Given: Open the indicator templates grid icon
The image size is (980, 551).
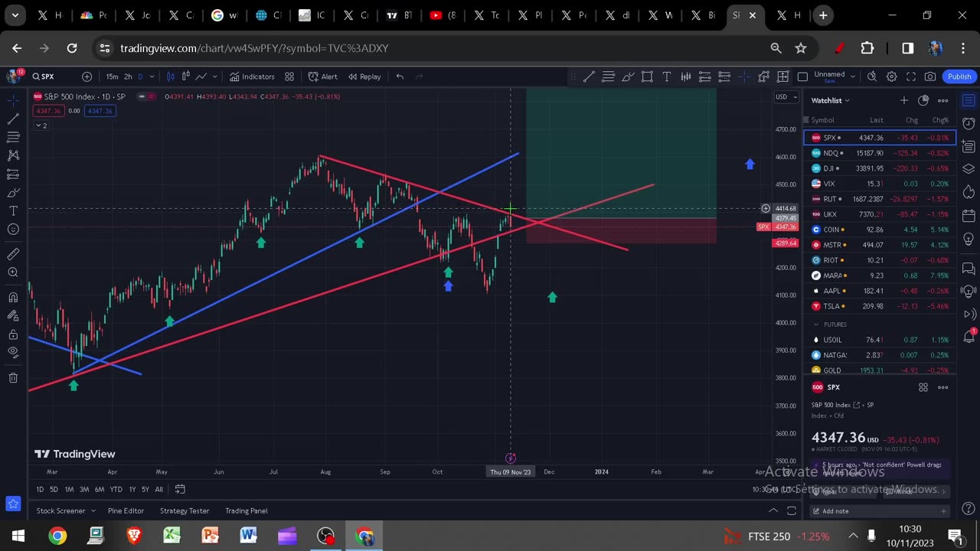Looking at the screenshot, I should pos(289,77).
